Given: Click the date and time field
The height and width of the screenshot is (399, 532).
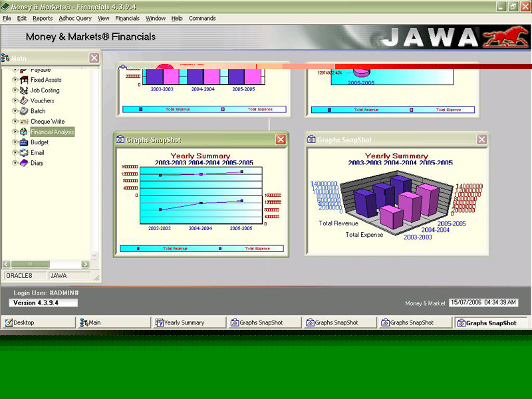Looking at the screenshot, I should 483,303.
